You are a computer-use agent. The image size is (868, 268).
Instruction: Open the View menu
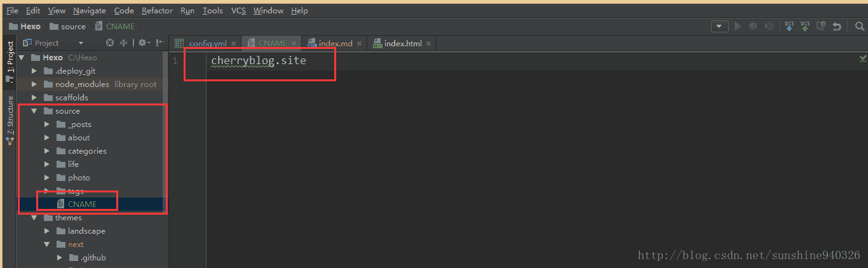57,10
